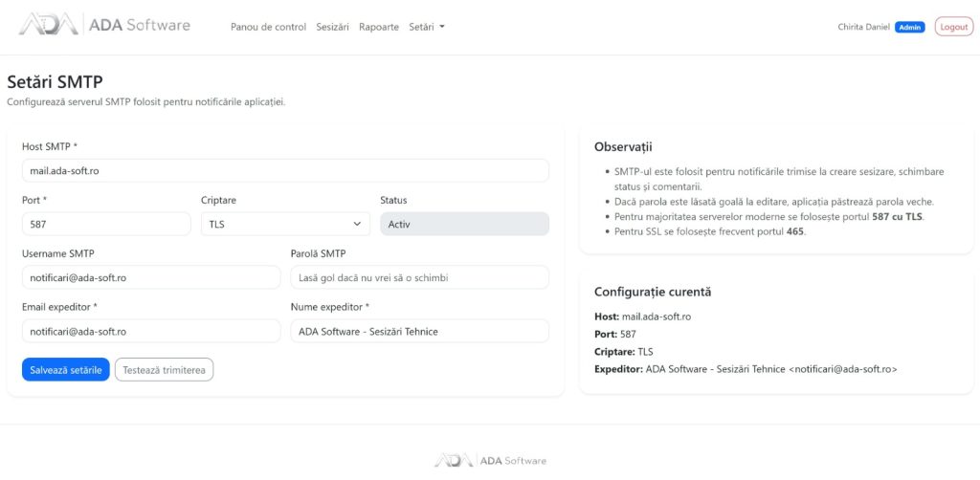Open the Setări dropdown menu
This screenshot has height=480, width=980.
426,28
